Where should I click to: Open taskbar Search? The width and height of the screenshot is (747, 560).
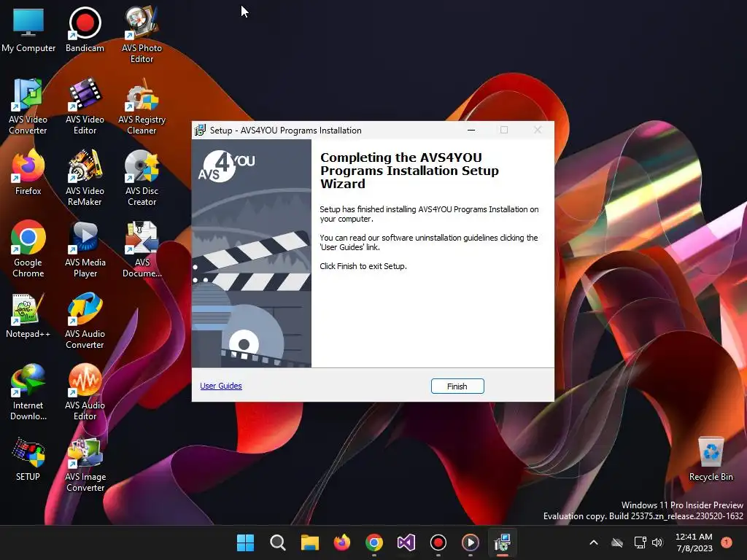[x=277, y=542]
